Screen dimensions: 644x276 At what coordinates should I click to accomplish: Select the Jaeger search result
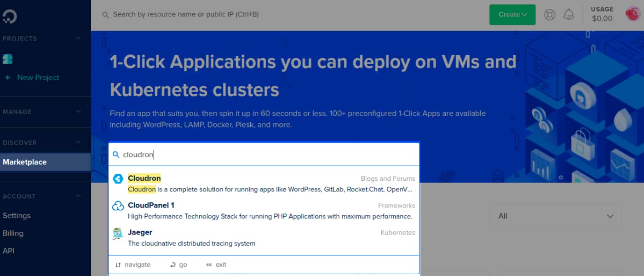[x=264, y=238]
